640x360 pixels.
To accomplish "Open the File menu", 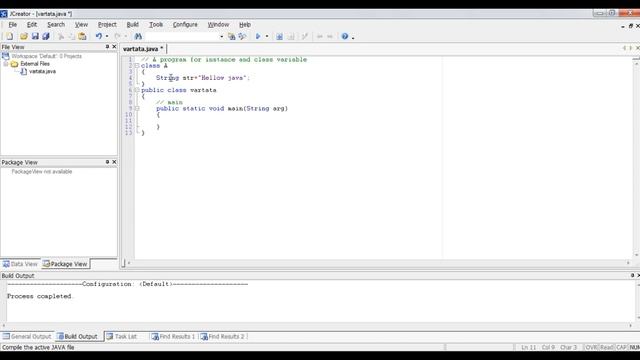I will [13, 24].
